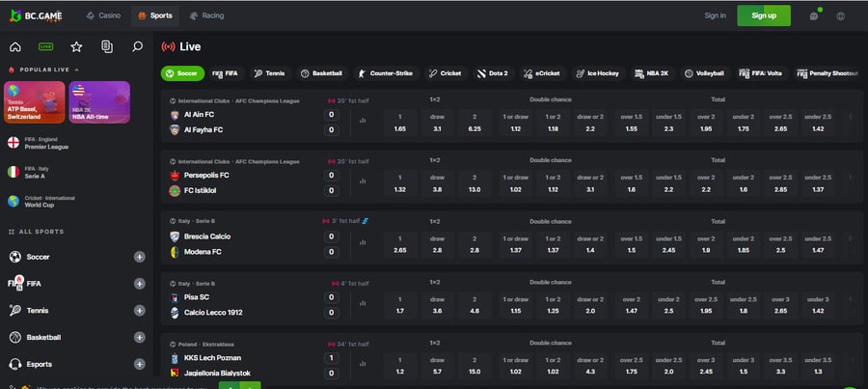The width and height of the screenshot is (868, 389).
Task: Open the NBA All-time popular card
Action: 99,102
